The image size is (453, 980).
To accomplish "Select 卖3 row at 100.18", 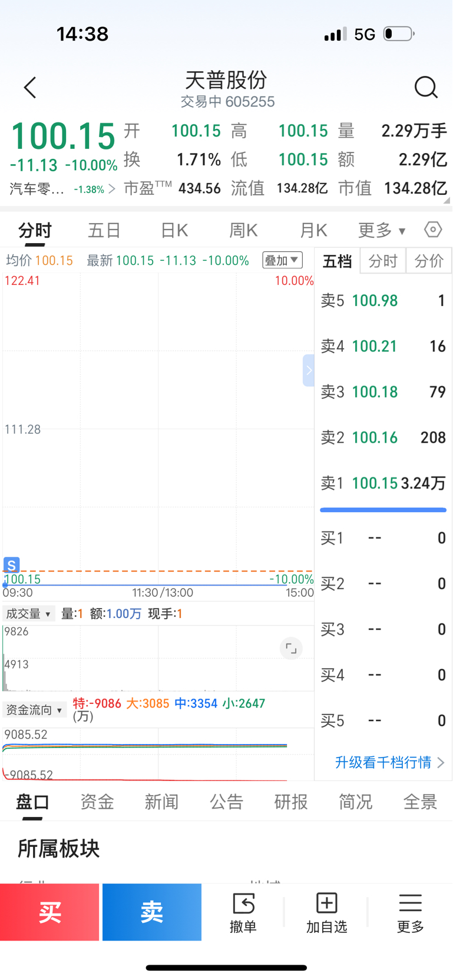I will click(x=383, y=392).
